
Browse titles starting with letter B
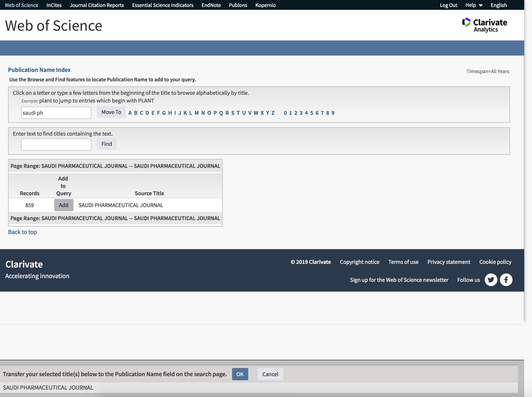click(x=136, y=113)
